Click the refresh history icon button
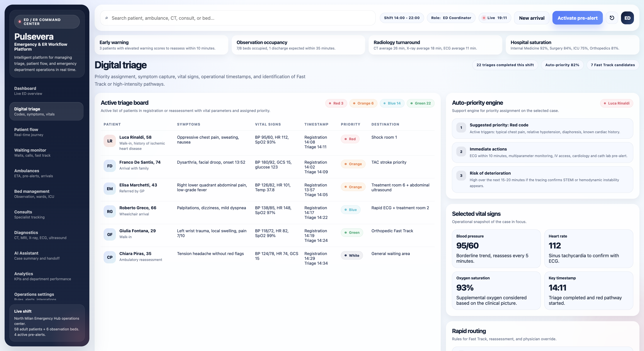The width and height of the screenshot is (644, 351). click(612, 18)
